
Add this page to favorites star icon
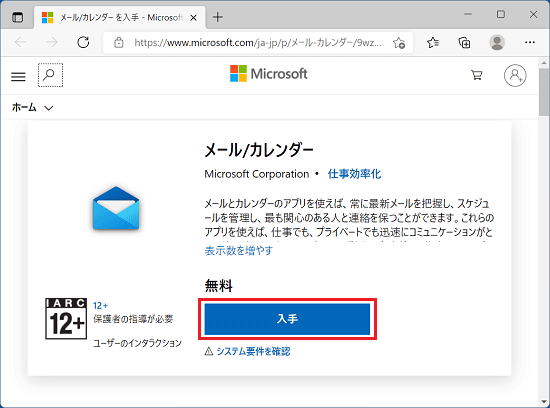coord(399,43)
